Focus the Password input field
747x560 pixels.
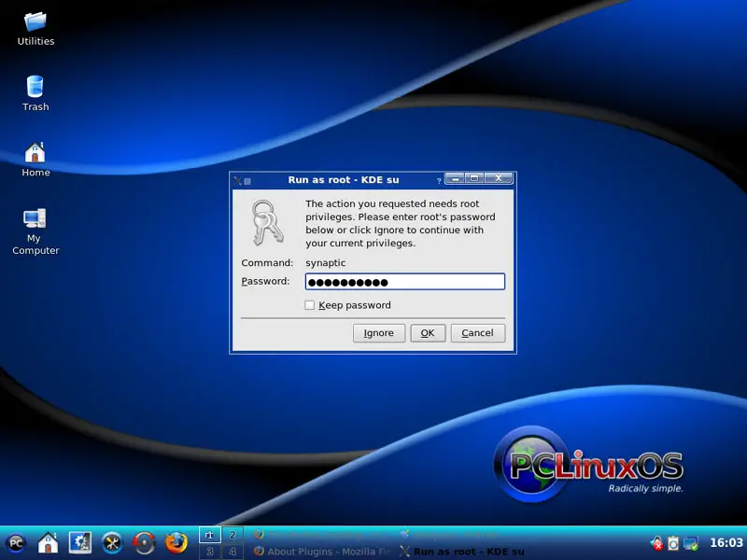pos(405,282)
